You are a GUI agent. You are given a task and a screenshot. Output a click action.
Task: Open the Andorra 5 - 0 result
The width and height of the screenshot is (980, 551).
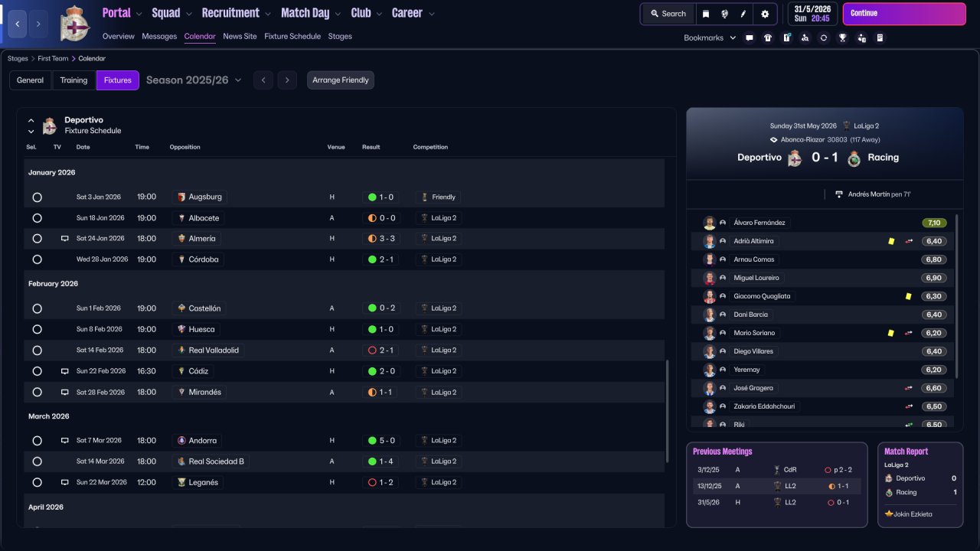381,441
